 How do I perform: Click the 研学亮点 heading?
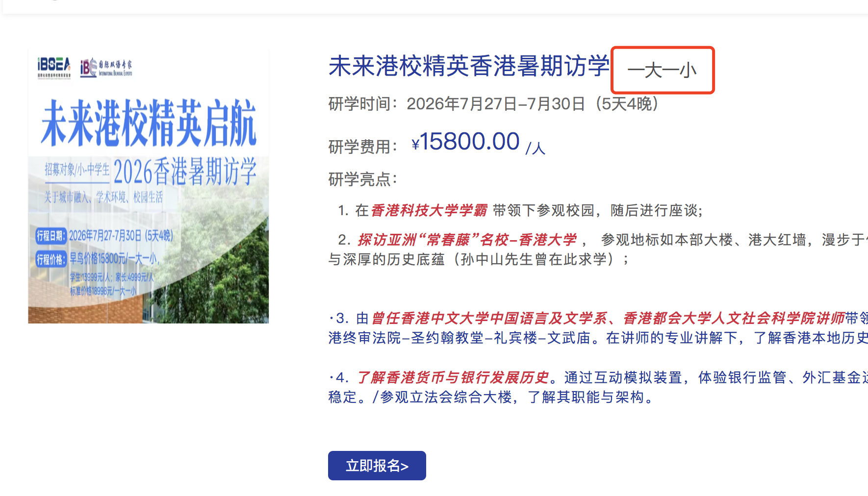(363, 179)
